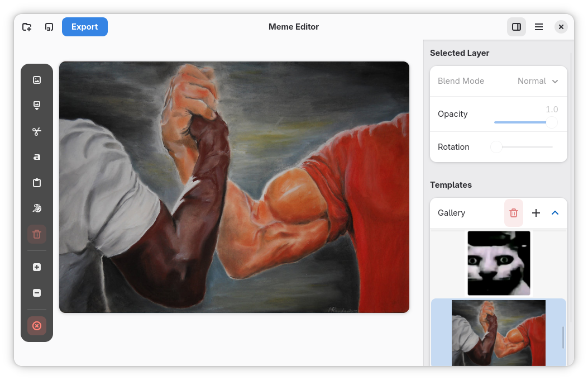Click the clipboard paste tool
Image resolution: width=588 pixels, height=380 pixels.
(37, 183)
